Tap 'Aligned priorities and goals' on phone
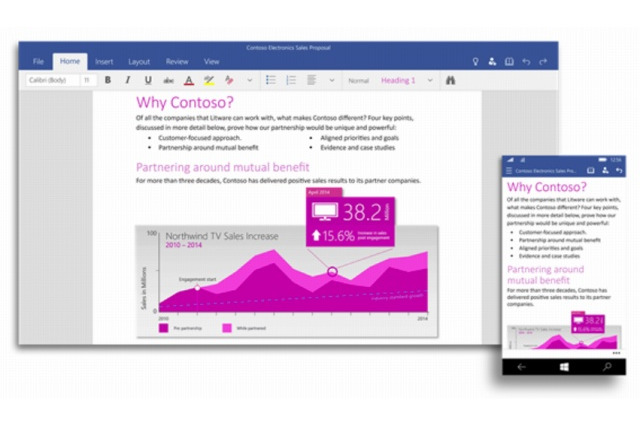 551,248
